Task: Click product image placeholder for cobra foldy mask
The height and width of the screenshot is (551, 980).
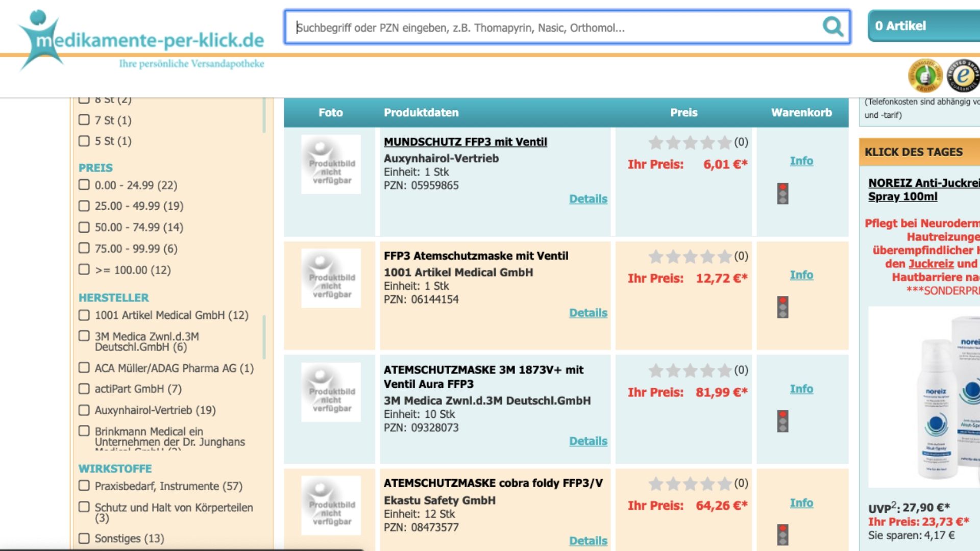Action: [331, 506]
